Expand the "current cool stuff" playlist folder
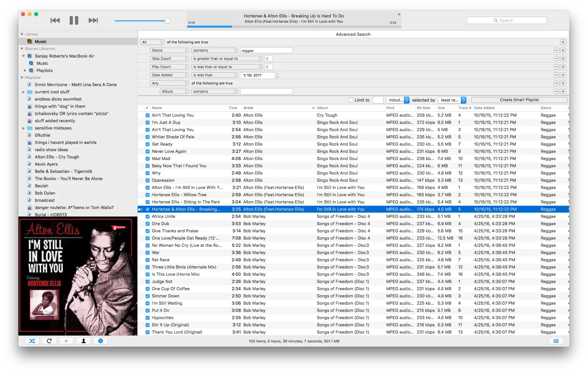Image resolution: width=588 pixels, height=373 pixels. tap(23, 92)
